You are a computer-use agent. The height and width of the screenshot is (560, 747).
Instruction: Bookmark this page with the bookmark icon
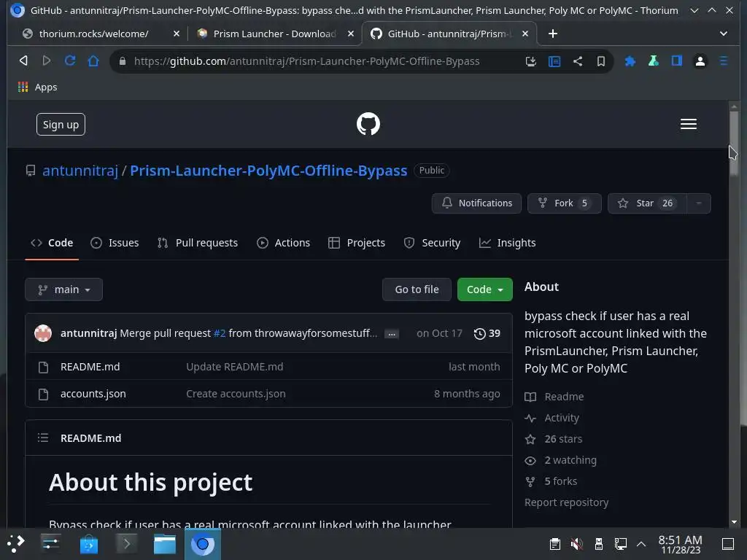601,61
